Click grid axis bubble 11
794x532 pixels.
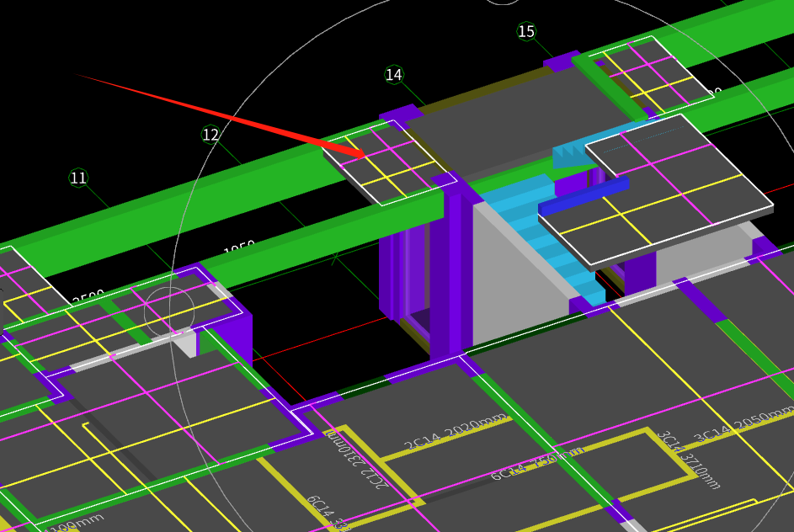pyautogui.click(x=78, y=178)
